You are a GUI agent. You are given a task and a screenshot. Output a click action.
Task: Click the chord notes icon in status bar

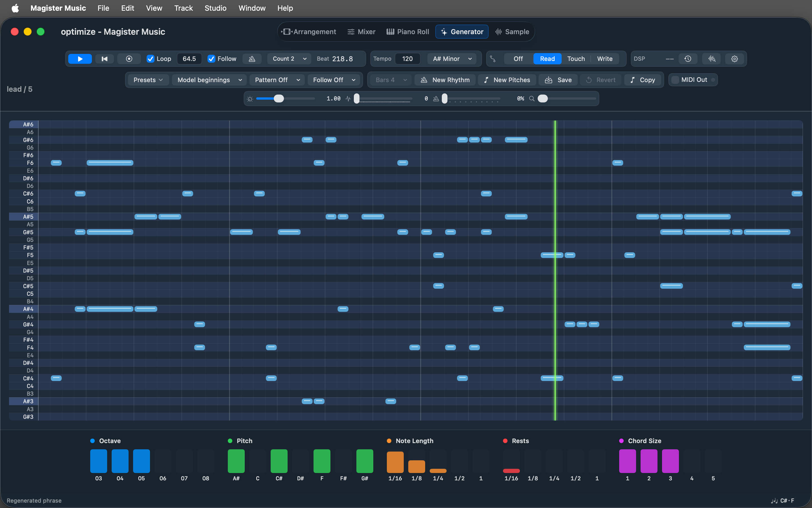774,501
